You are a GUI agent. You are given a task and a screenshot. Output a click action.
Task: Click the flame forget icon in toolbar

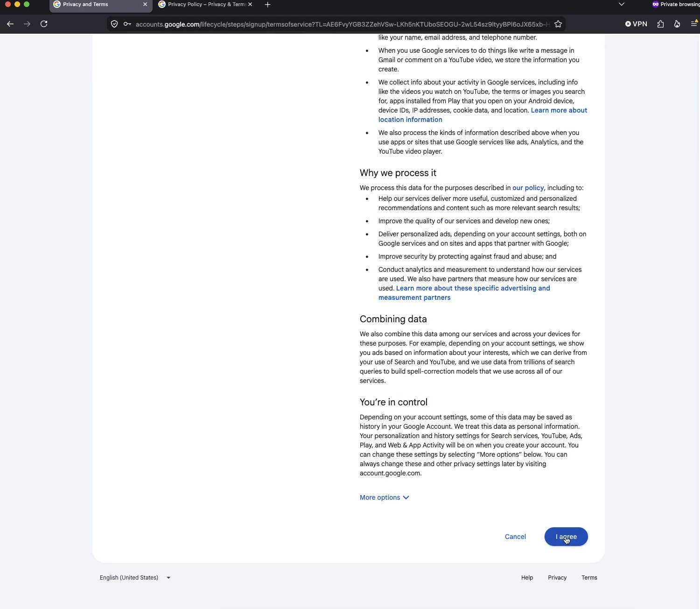coord(677,24)
